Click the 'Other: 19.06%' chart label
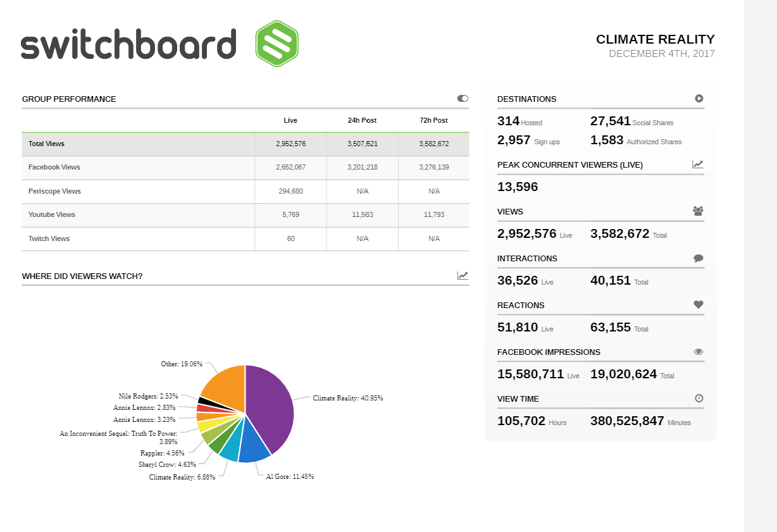 (x=181, y=364)
